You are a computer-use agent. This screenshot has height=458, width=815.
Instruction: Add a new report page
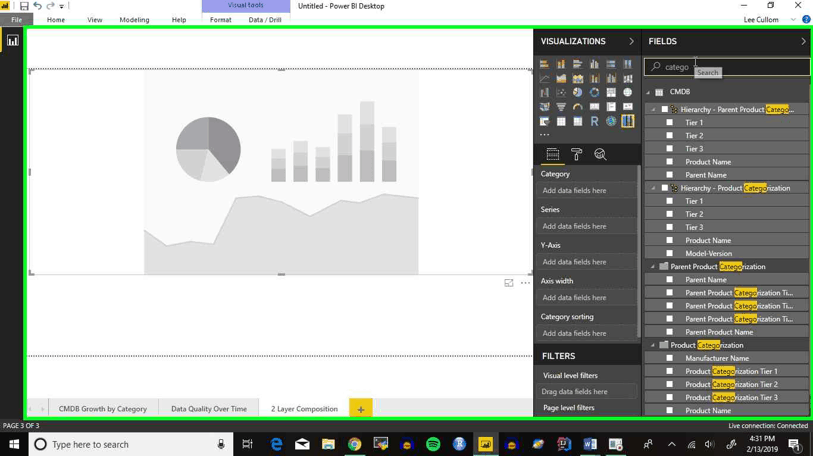(361, 410)
